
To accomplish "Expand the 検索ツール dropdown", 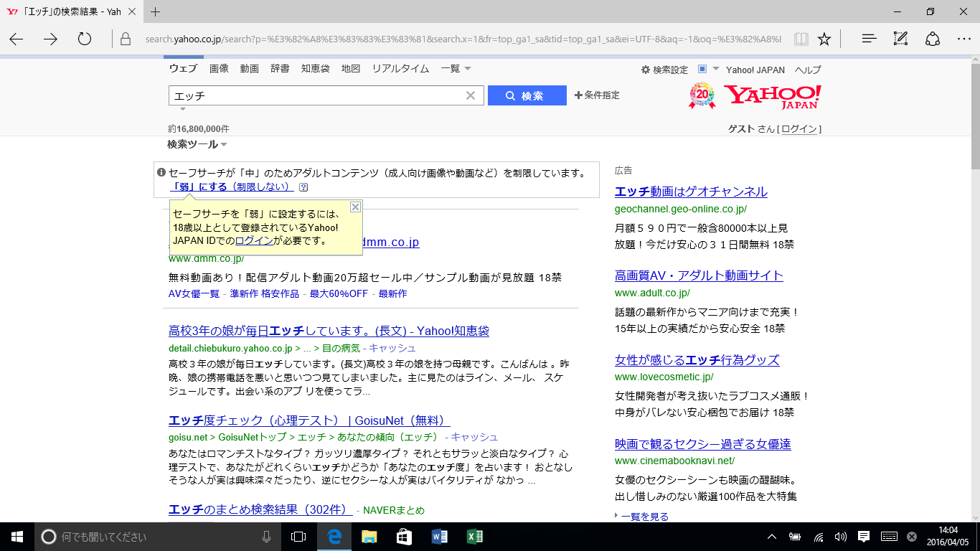I will tap(197, 144).
